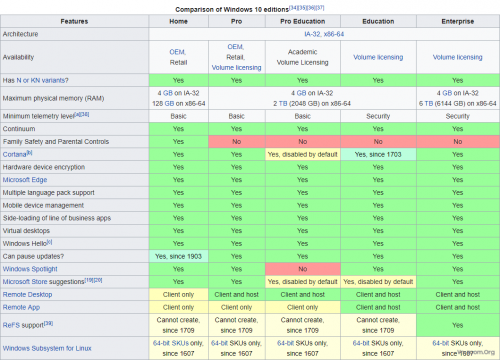Open the Remote Desktop link

[x=27, y=295]
